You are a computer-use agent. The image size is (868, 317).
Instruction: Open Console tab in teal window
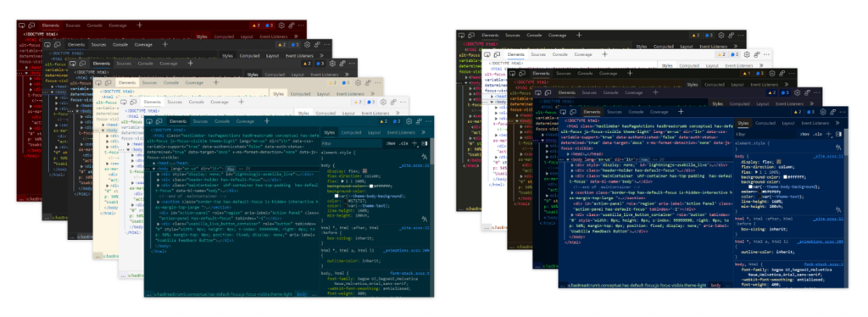[x=222, y=121]
